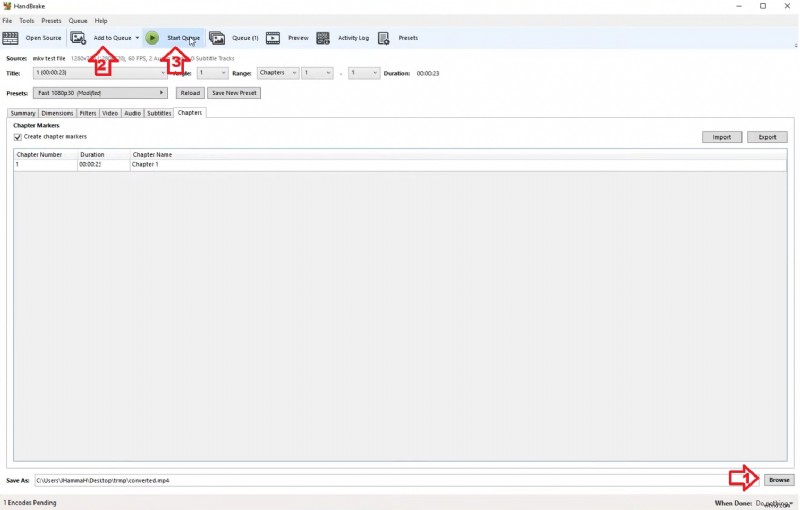800x510 pixels.
Task: Click the Activity Log icon
Action: 323,38
